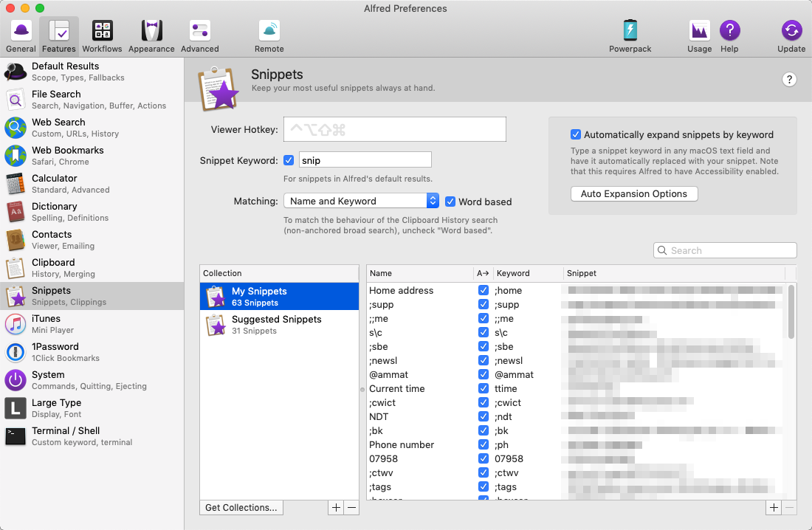Select the iTunes sidebar icon

(16, 324)
